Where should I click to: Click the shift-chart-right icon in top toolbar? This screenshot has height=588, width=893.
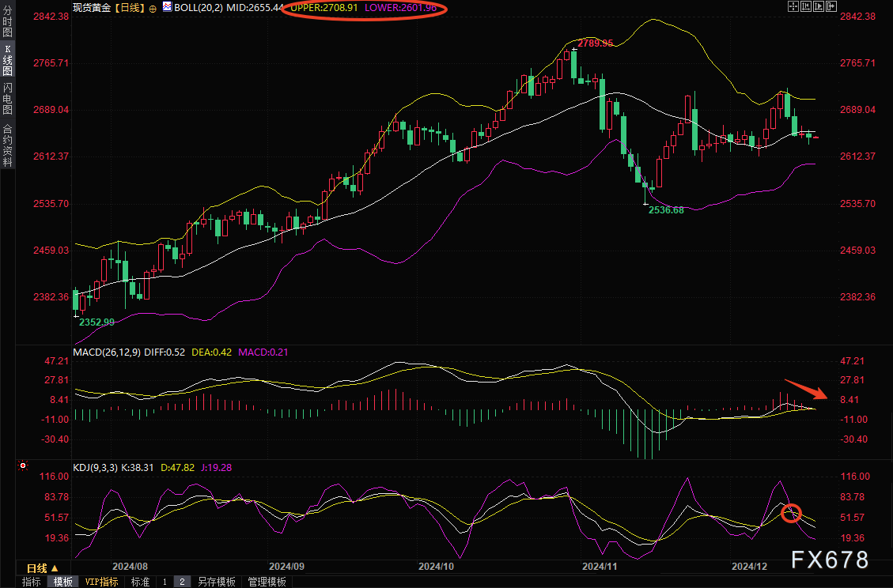818,6
